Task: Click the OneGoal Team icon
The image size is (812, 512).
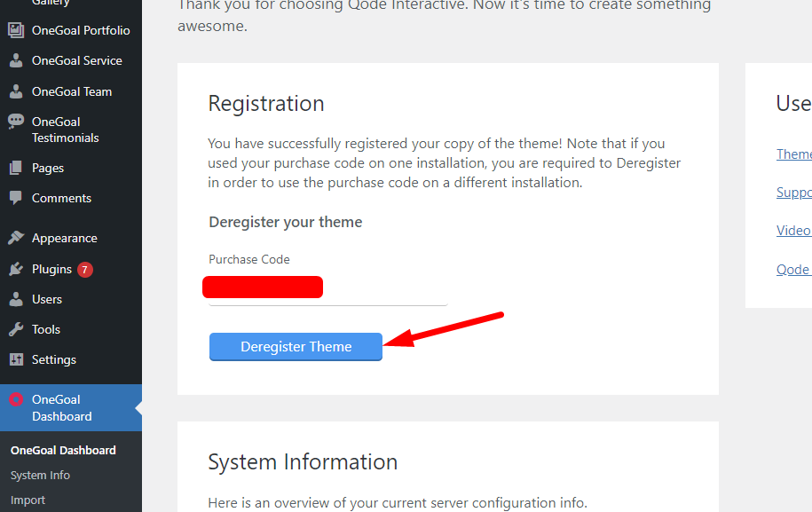Action: (x=16, y=91)
